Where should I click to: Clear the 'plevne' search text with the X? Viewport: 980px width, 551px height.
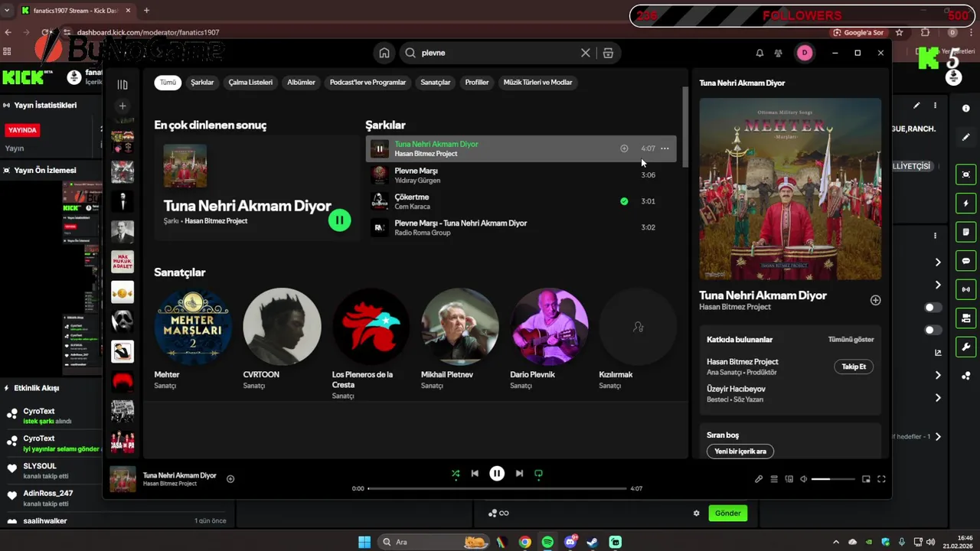tap(586, 53)
